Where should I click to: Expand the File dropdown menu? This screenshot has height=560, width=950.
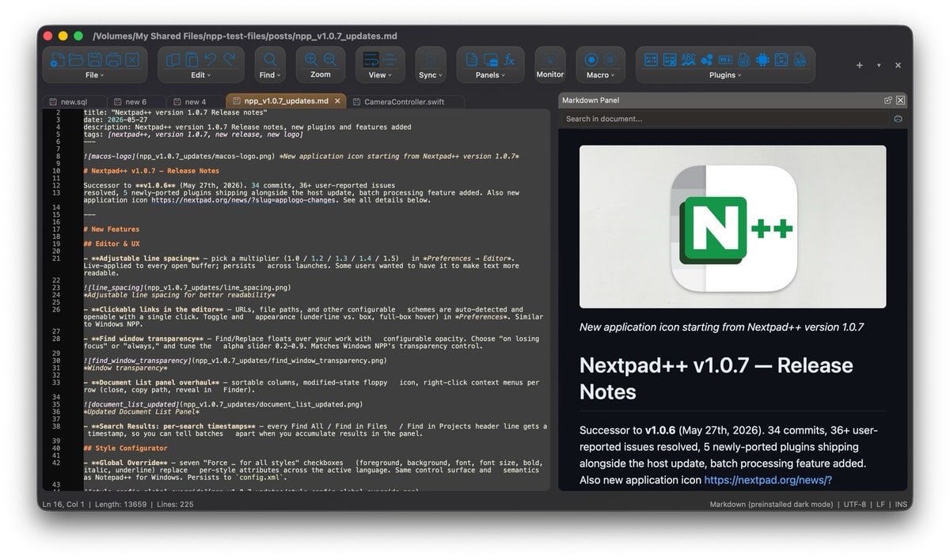[x=94, y=75]
